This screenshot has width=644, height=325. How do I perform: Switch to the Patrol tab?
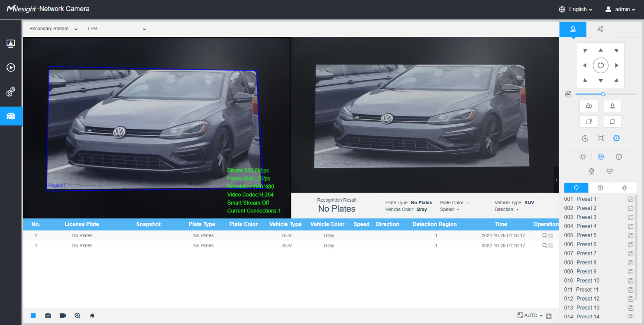click(x=600, y=187)
